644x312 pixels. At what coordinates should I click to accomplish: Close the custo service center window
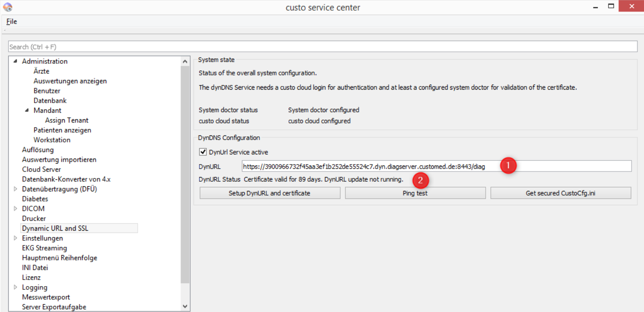[x=631, y=6]
